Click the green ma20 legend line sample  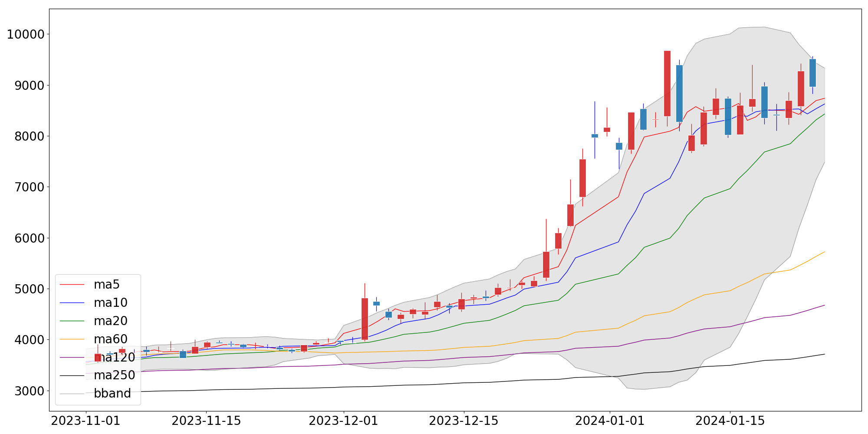tap(72, 321)
